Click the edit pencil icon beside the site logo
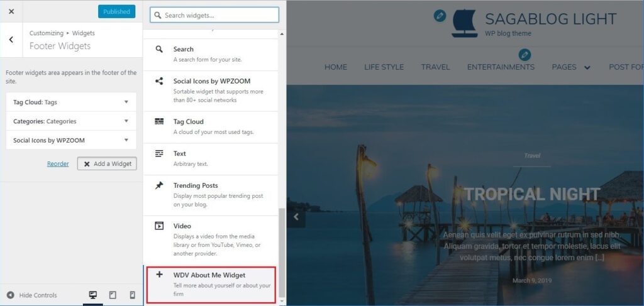 [440, 16]
